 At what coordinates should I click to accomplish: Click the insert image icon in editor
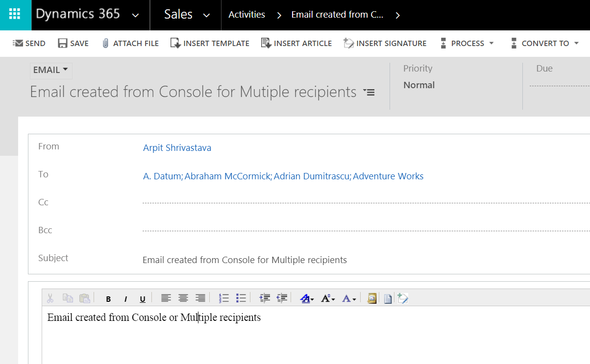(372, 298)
